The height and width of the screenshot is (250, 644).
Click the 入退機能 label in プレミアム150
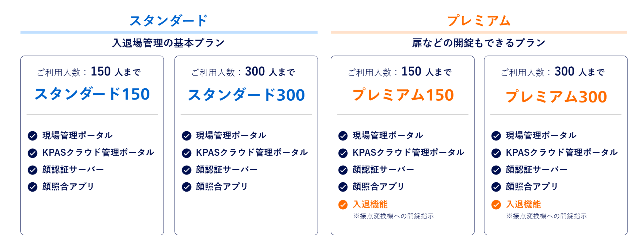(370, 204)
